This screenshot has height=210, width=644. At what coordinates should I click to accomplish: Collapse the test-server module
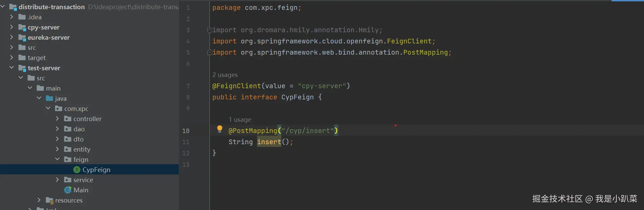pos(12,68)
